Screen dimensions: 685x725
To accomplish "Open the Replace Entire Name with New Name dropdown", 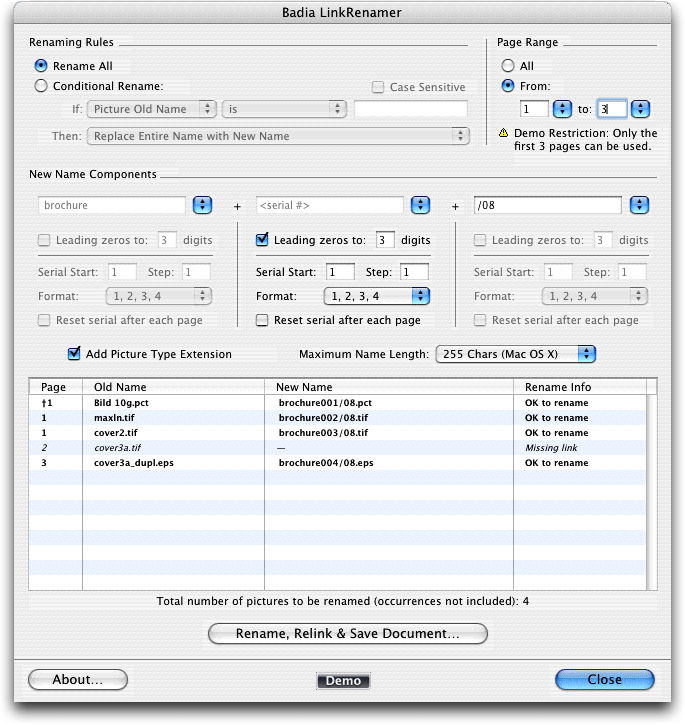I will (278, 136).
